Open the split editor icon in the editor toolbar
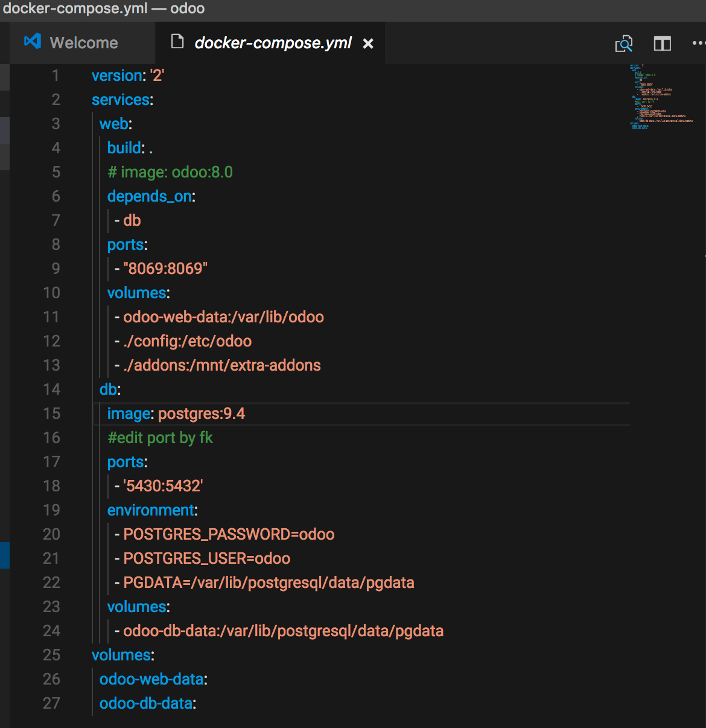Image resolution: width=706 pixels, height=728 pixels. (x=662, y=43)
